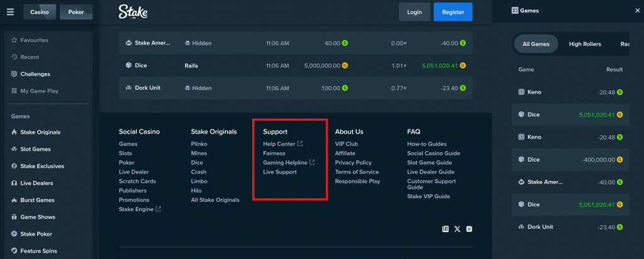Open the Publishers footer link
This screenshot has width=644, height=259.
coord(133,190)
